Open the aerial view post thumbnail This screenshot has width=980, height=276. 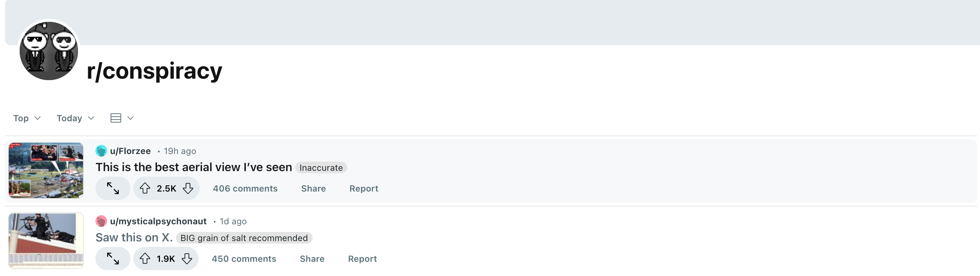point(46,170)
